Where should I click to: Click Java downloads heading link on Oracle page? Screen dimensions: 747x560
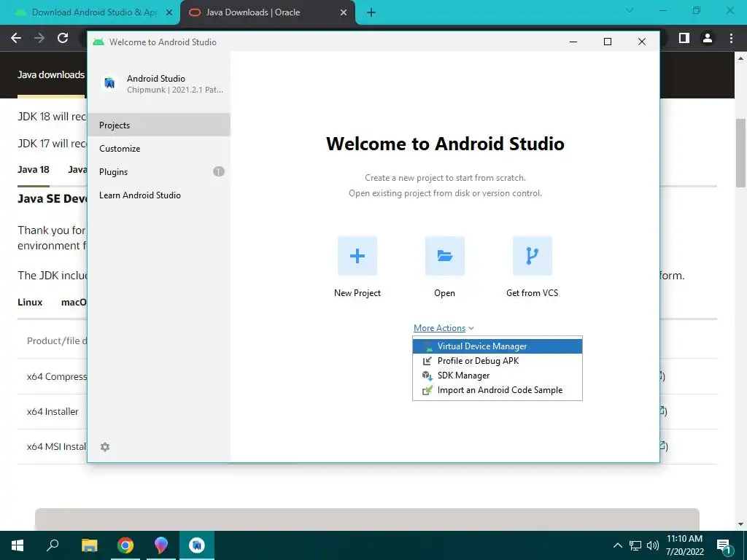[51, 75]
